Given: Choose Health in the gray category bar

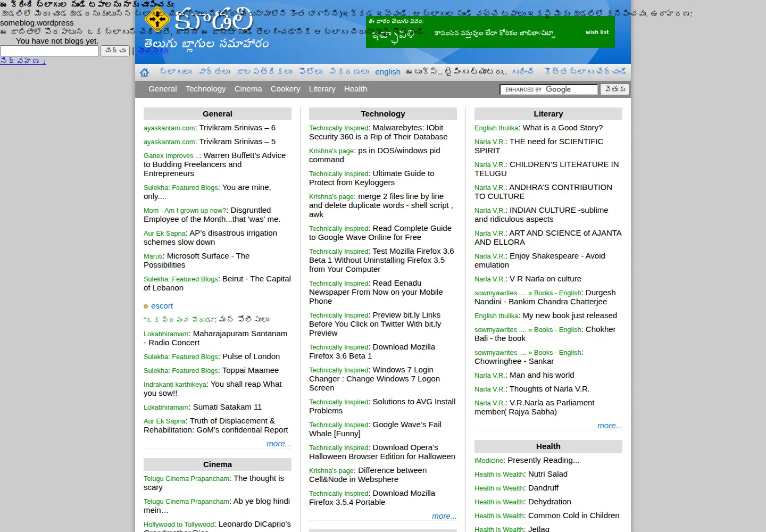Looking at the screenshot, I should 355,89.
